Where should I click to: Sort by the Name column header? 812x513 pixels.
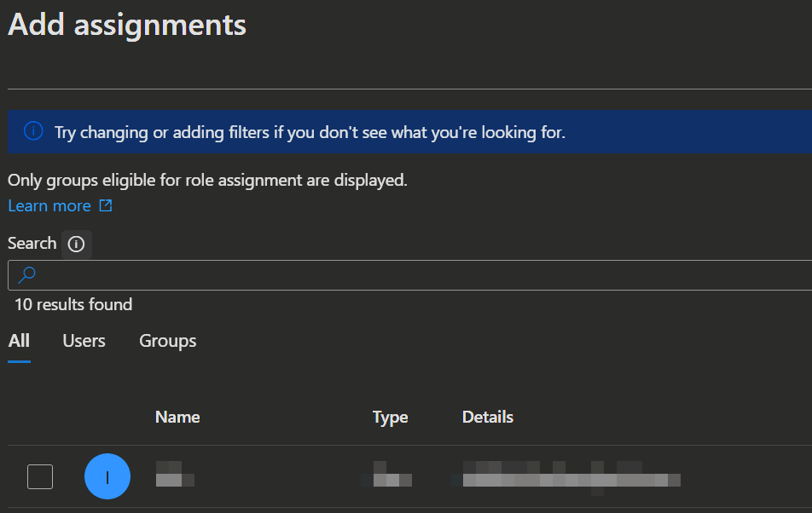[177, 417]
